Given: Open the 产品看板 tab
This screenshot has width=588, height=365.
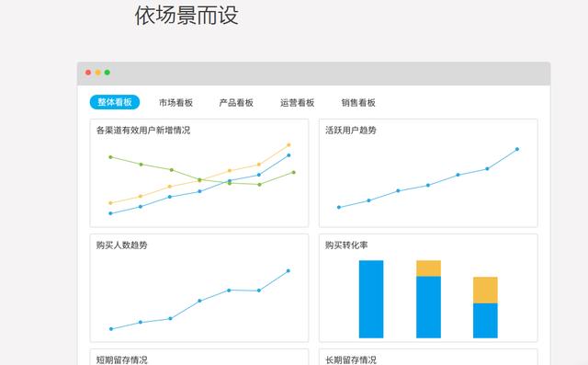Looking at the screenshot, I should [x=236, y=102].
